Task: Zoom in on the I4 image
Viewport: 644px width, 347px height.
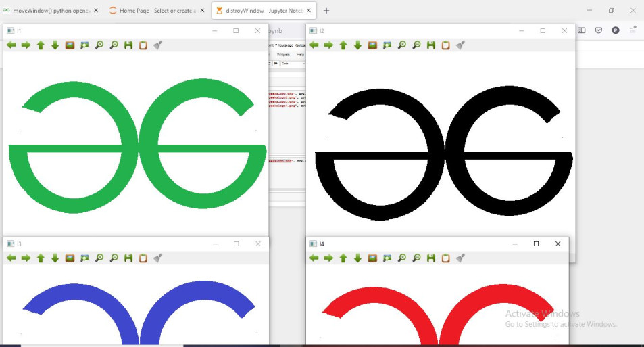Action: coord(401,258)
